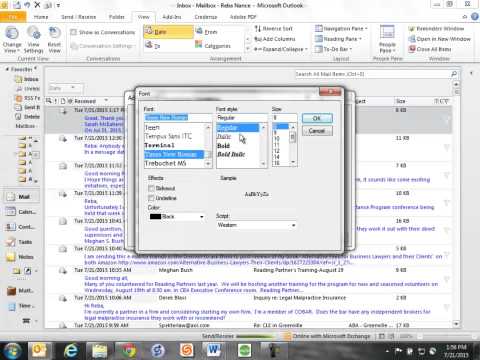Arrange messages by To
This screenshot has width=480, height=360.
153,46
